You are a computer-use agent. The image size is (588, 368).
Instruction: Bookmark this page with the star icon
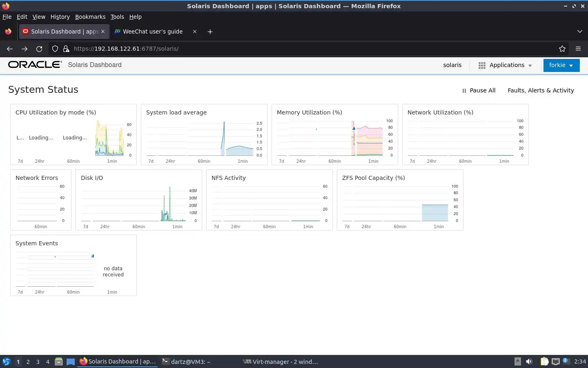pyautogui.click(x=562, y=49)
